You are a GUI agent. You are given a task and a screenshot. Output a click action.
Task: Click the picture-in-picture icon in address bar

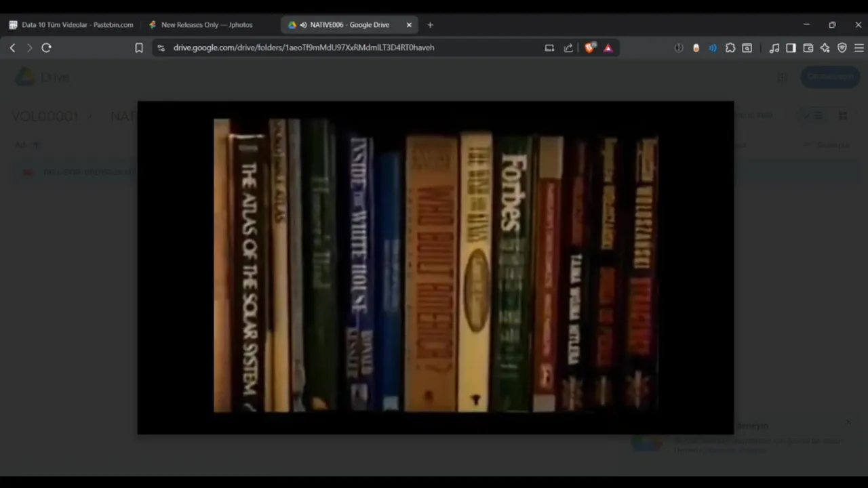[x=549, y=47]
